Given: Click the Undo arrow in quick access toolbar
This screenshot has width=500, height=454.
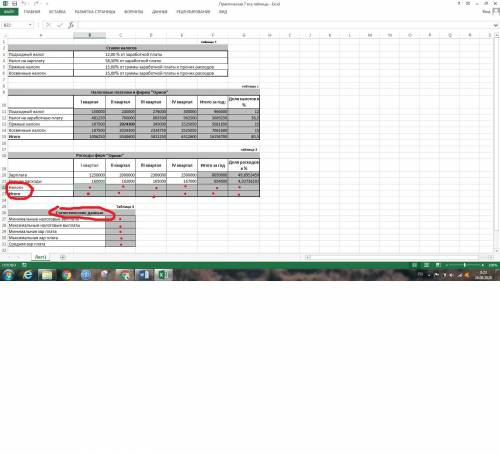Looking at the screenshot, I should 24,3.
